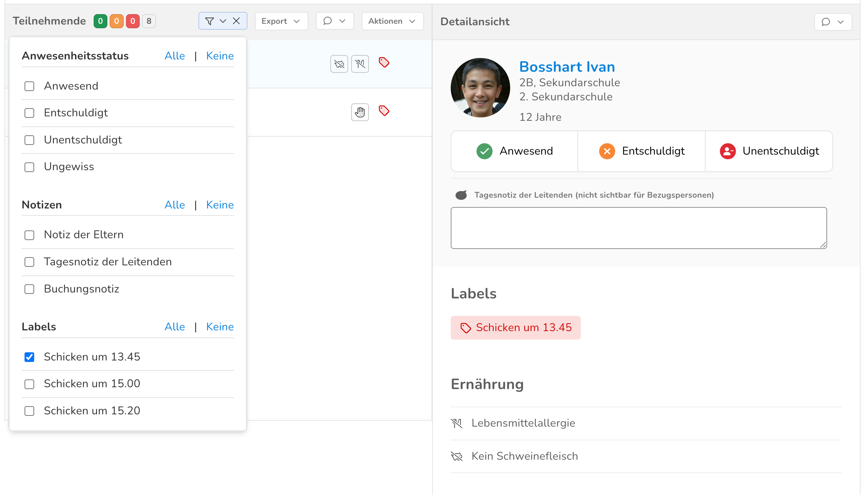Click the Lebensmittelallergie row
Screen dimensions: 868x495
(646, 423)
